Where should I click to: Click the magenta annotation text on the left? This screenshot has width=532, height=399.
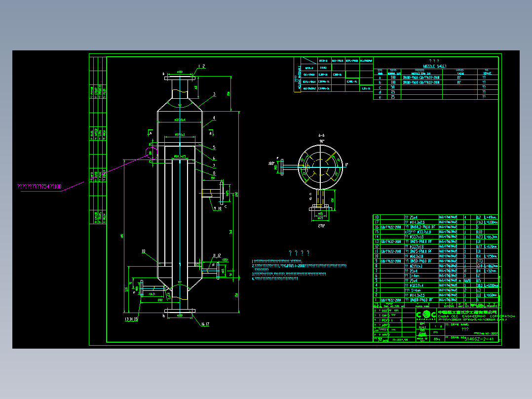click(39, 187)
